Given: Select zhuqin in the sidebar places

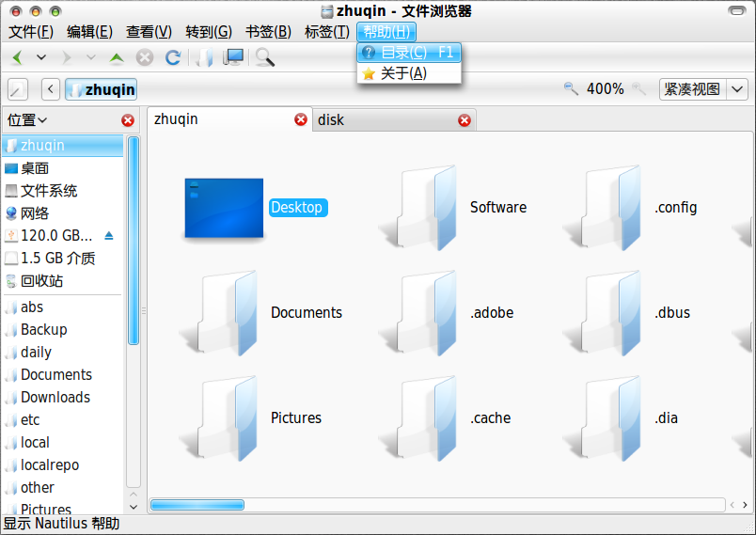Looking at the screenshot, I should pyautogui.click(x=63, y=145).
